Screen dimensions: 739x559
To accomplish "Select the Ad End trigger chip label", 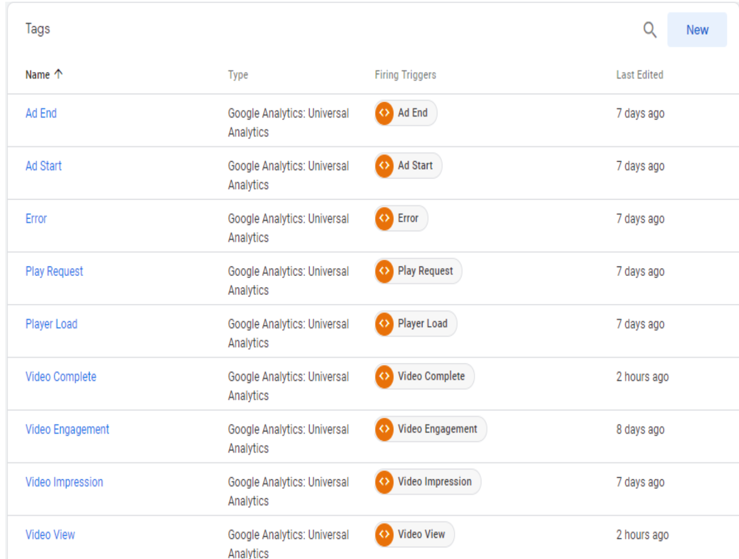I will (x=412, y=113).
